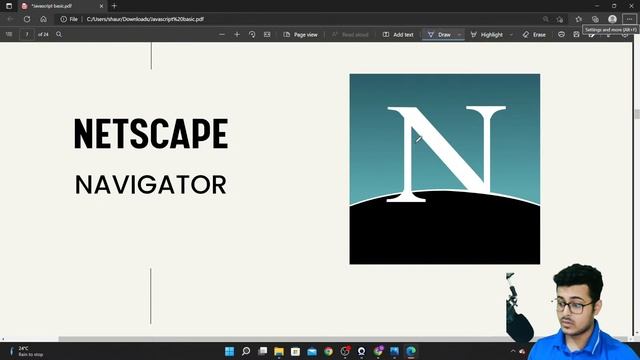This screenshot has width=640, height=360.
Task: Close the javascript basic.pdf tab
Action: [102, 6]
